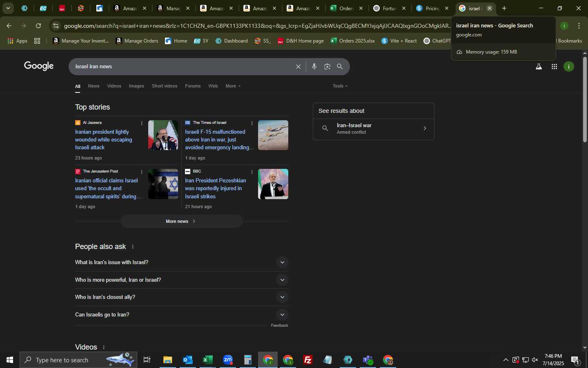Expand 'Who is Iran's closest ally?' question

tap(182, 297)
